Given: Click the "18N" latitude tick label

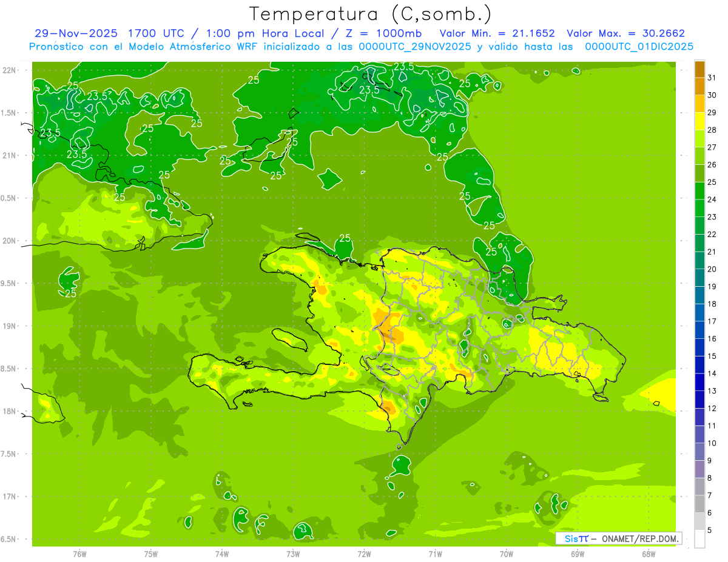Looking at the screenshot, I should point(10,412).
